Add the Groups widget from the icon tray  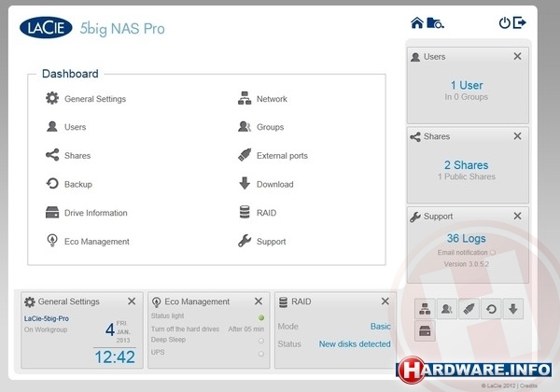pyautogui.click(x=447, y=309)
